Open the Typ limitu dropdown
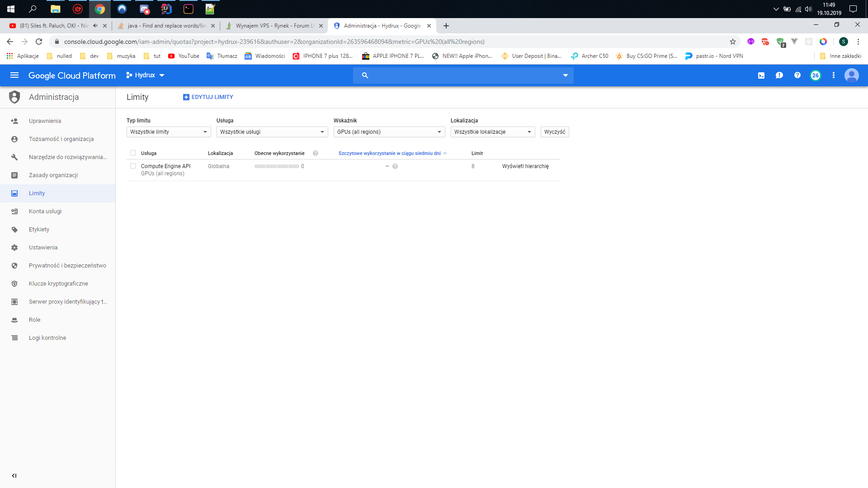 [x=168, y=132]
